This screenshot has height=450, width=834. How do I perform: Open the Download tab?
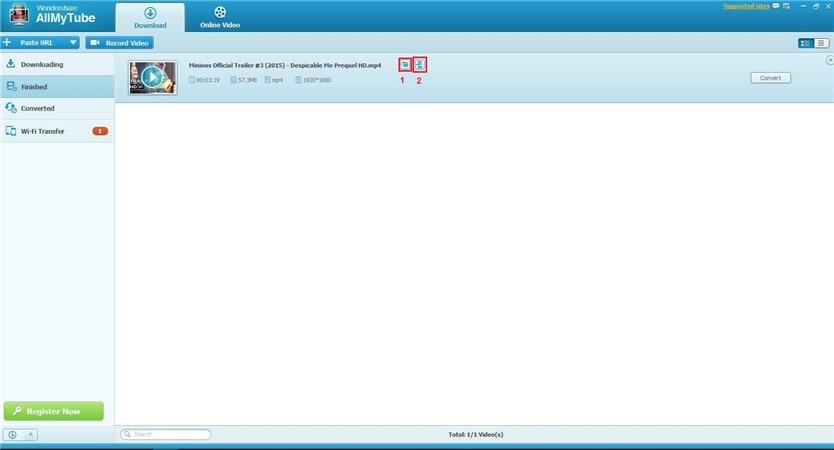150,17
